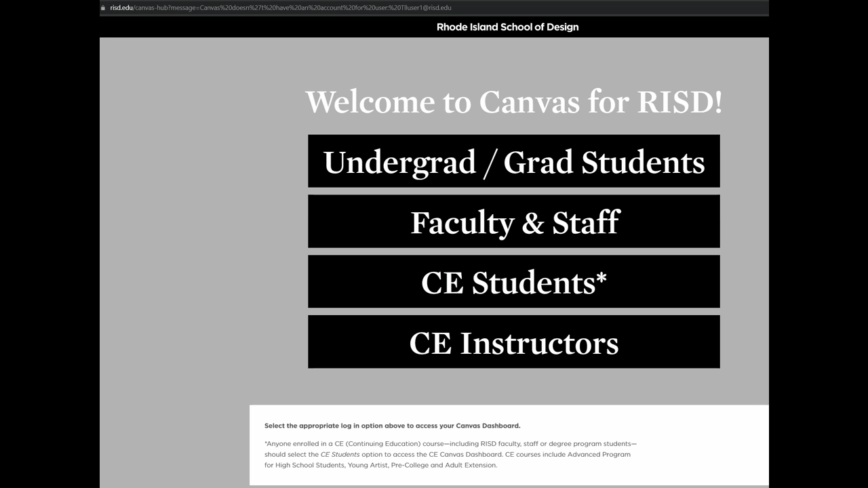Open the CE Instructors login

pyautogui.click(x=513, y=342)
